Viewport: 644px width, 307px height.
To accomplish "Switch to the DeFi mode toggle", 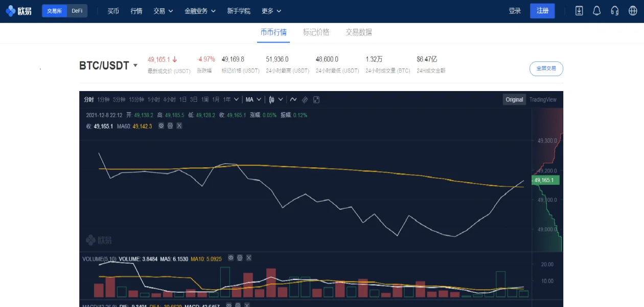I will 77,11.
